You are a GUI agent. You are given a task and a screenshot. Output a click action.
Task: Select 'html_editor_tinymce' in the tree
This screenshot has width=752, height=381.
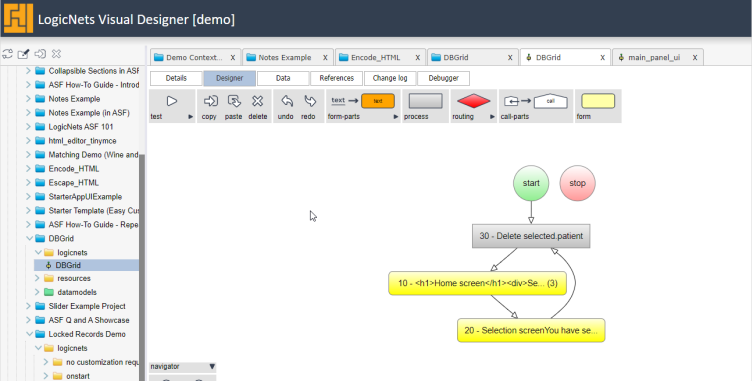coord(82,141)
